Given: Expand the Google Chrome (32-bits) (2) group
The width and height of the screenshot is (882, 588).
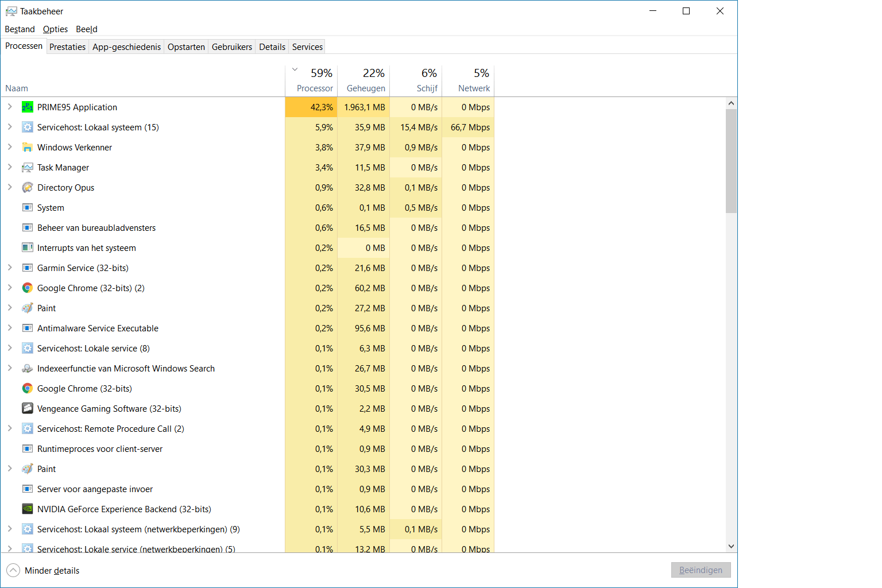Looking at the screenshot, I should pyautogui.click(x=10, y=288).
